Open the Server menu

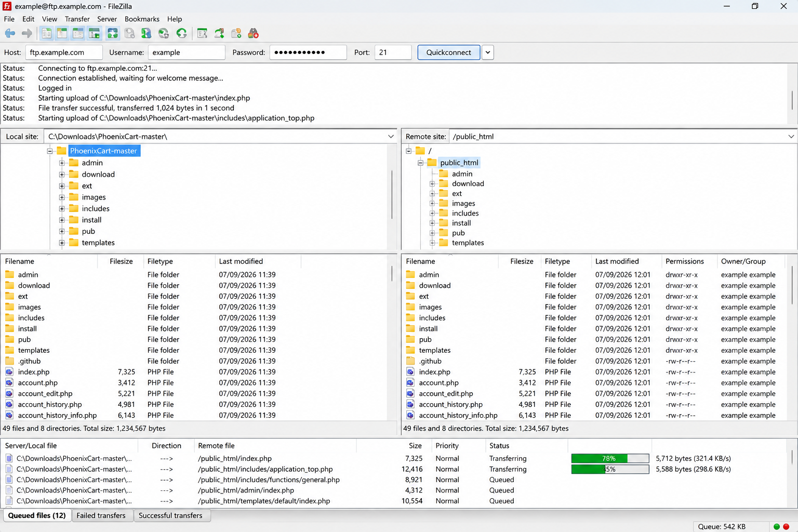tap(107, 19)
